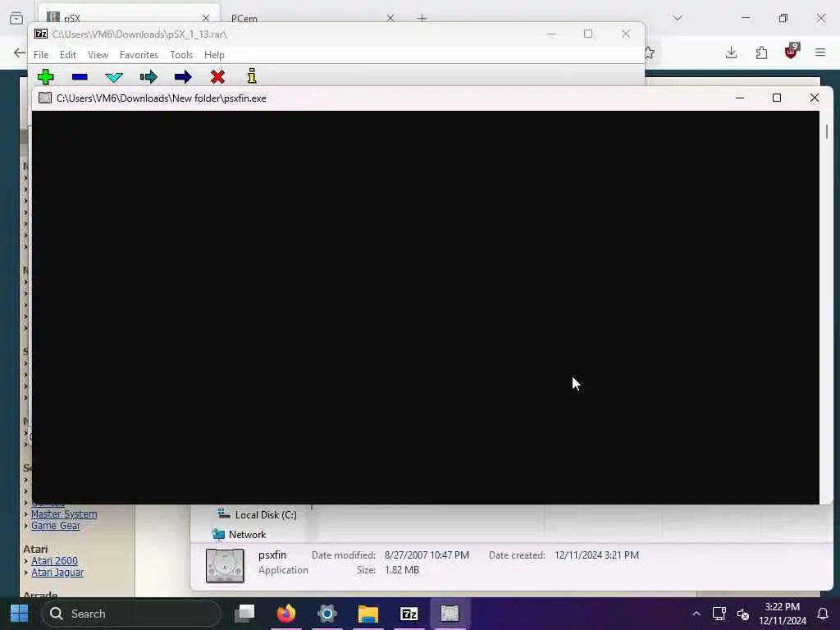Close the PCem browser tab

click(390, 18)
